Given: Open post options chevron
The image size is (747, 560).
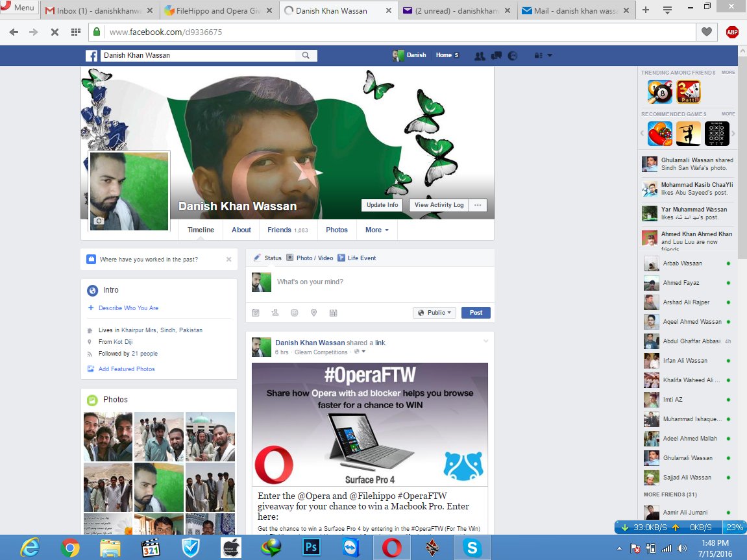Looking at the screenshot, I should 485,341.
